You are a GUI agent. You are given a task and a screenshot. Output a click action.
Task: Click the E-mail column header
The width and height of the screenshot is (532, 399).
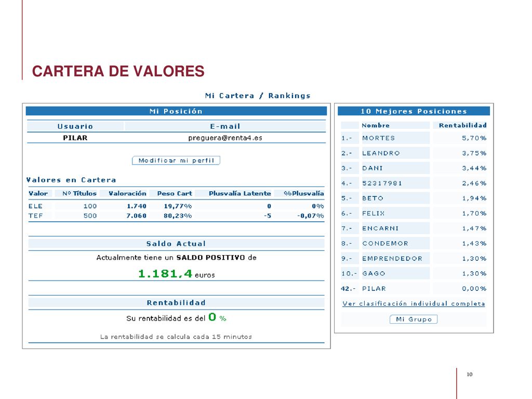[x=225, y=126]
